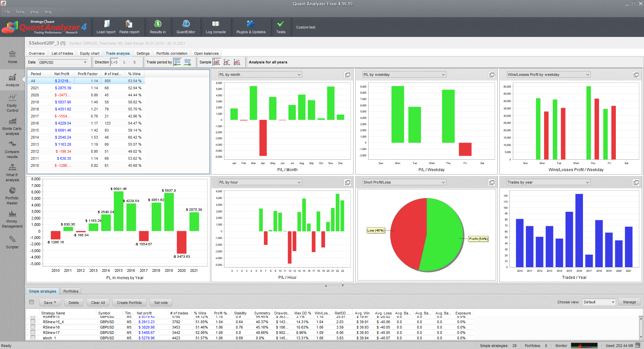This screenshot has width=644, height=349.
Task: Maximize the P/L by month chart
Action: [347, 75]
